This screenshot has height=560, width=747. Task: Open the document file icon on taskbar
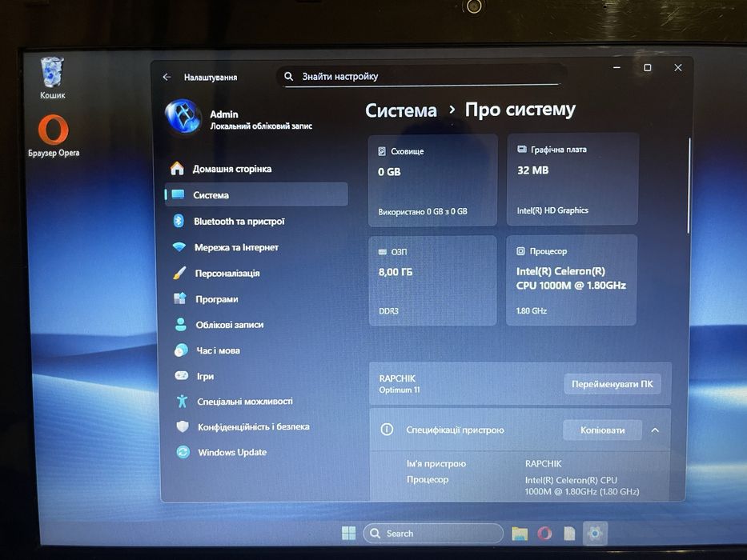click(569, 534)
